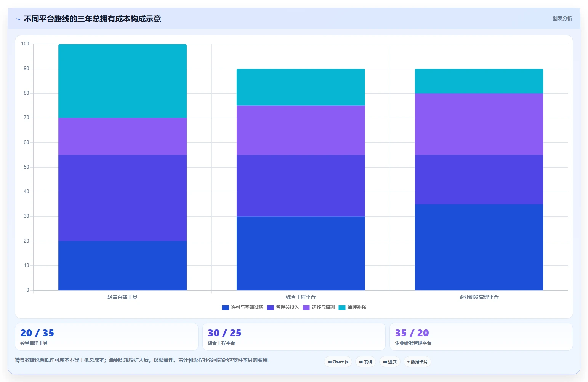This screenshot has width=588, height=382.
Task: Click the 0 tick on the y-axis
Action: [x=27, y=290]
